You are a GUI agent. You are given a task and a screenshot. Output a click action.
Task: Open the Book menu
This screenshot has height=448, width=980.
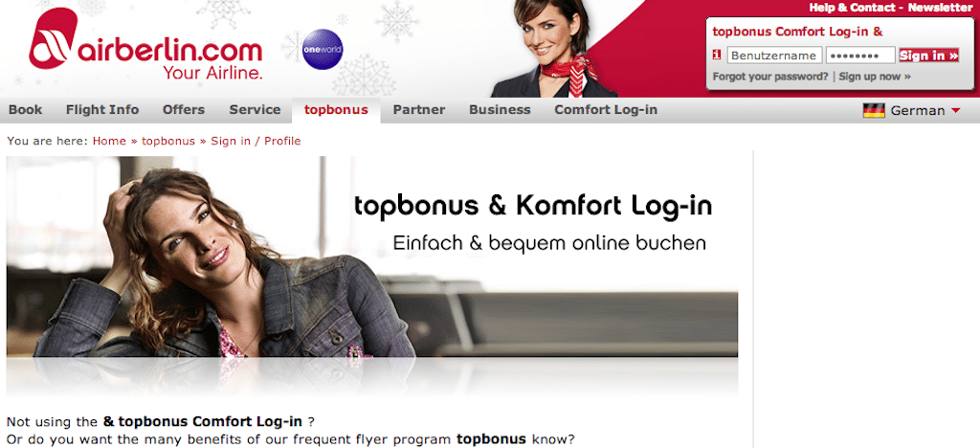point(26,110)
